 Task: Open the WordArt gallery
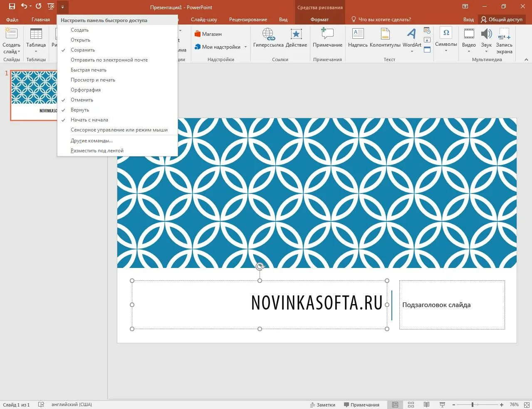point(411,40)
